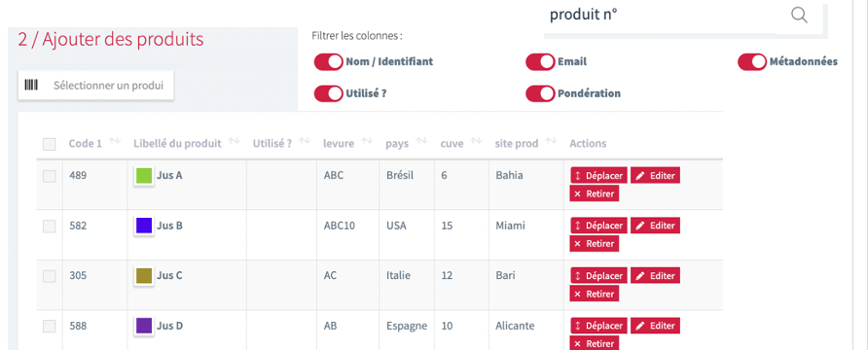This screenshot has height=350, width=868.
Task: Disable the Email column toggle
Action: pos(540,62)
